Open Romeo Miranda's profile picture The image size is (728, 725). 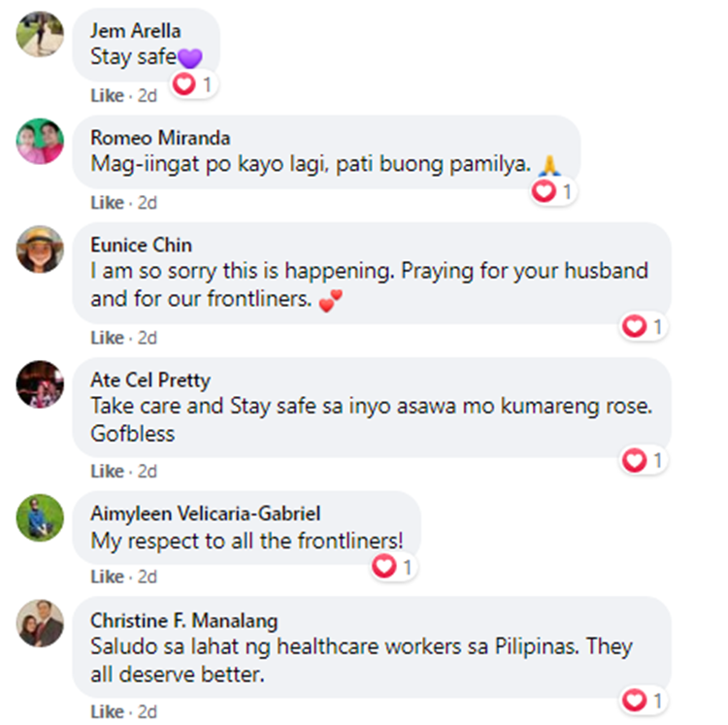(x=40, y=141)
